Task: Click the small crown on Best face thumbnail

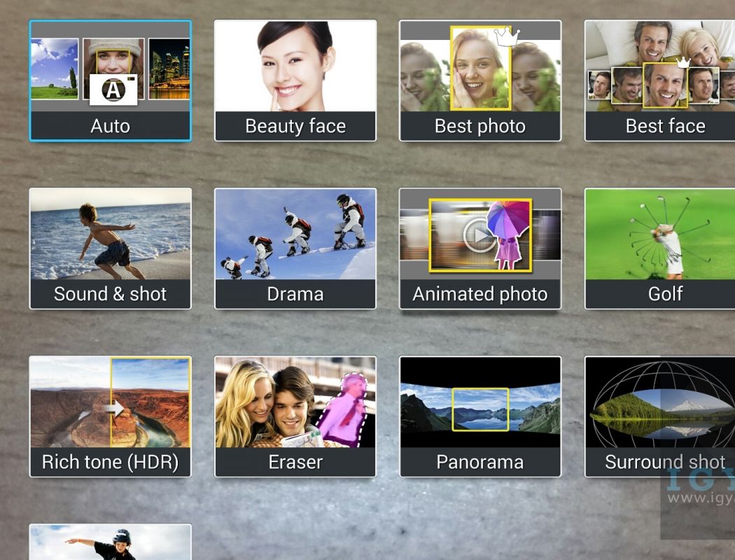Action: point(683,62)
